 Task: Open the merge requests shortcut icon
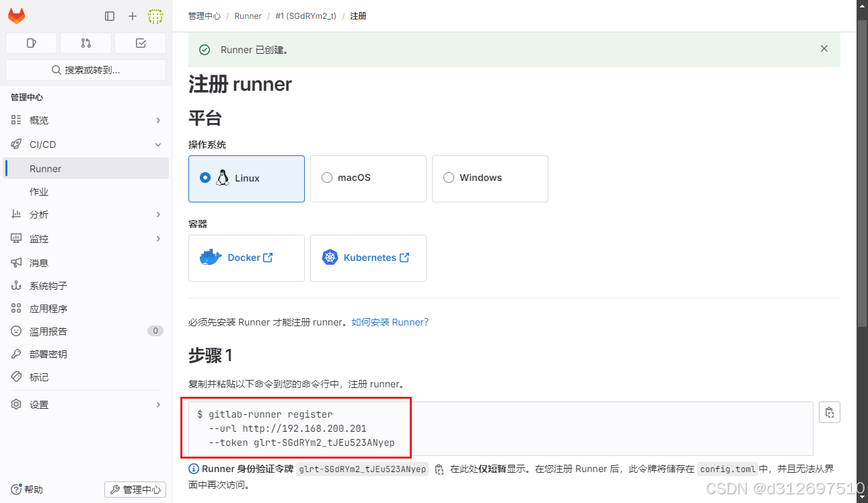tap(85, 43)
